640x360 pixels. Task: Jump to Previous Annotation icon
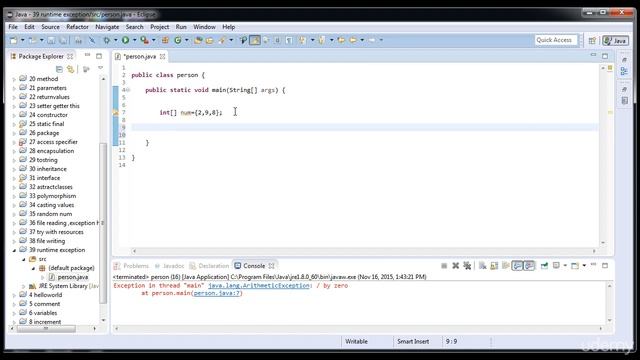322,40
